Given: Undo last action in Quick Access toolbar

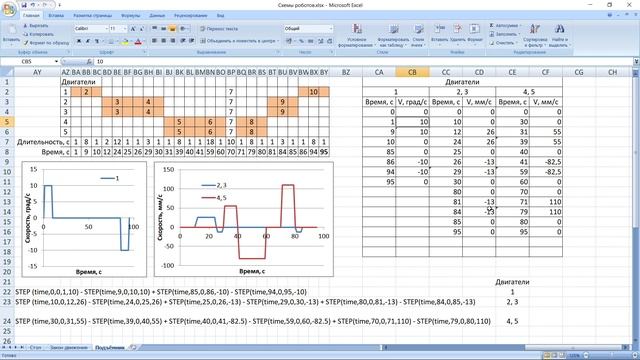Looking at the screenshot, I should pos(33,5).
